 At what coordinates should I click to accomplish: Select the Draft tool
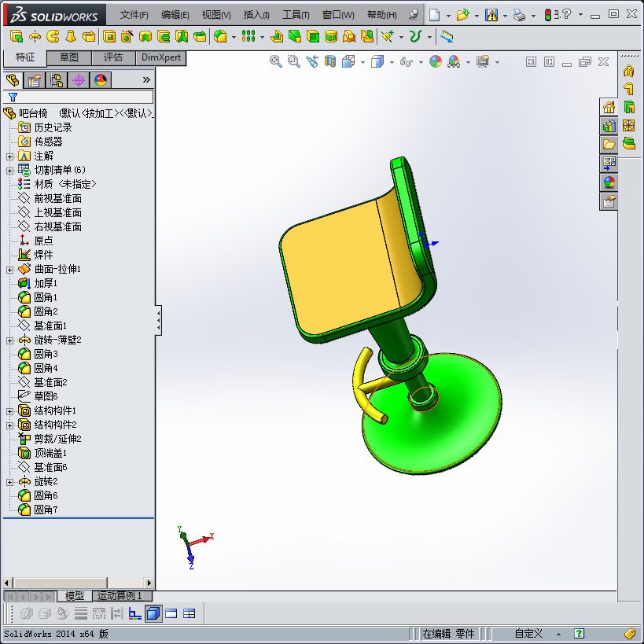(295, 36)
